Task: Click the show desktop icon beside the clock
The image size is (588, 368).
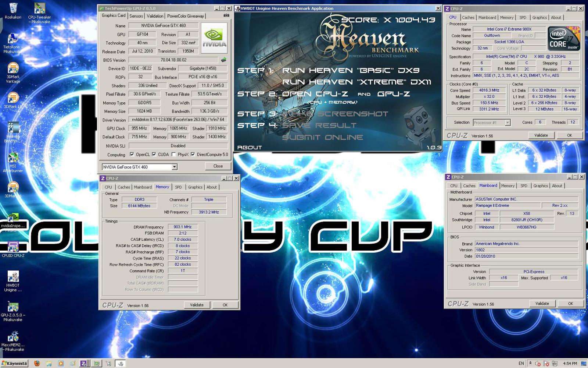Action: click(584, 363)
